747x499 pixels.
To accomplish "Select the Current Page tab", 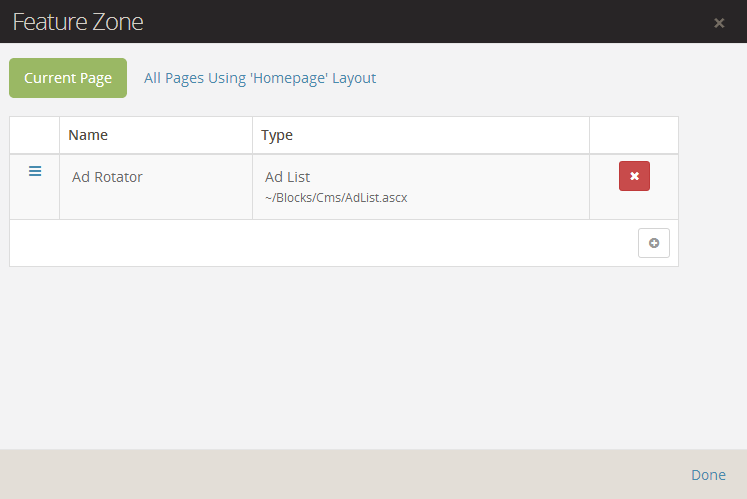I will tap(68, 78).
